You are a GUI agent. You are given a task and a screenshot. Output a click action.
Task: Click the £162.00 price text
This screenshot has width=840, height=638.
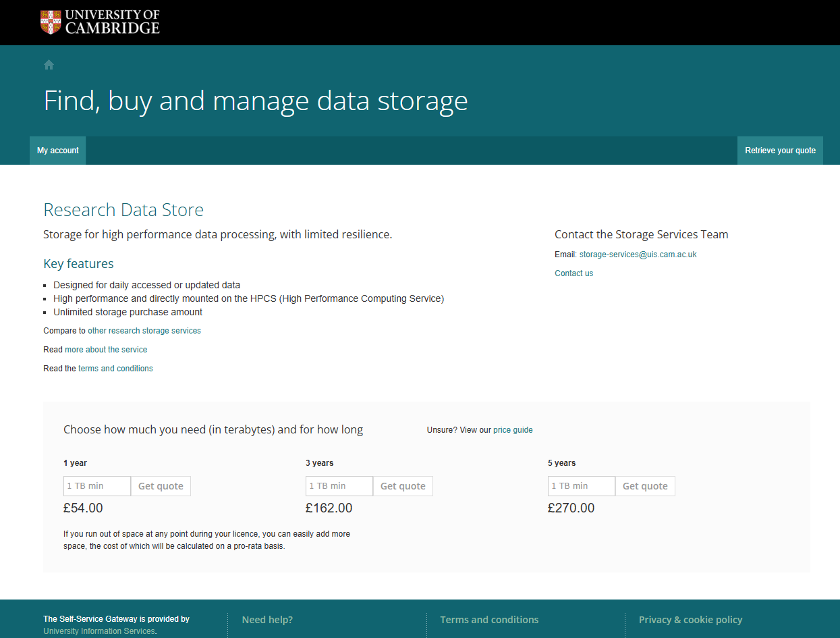pyautogui.click(x=329, y=508)
